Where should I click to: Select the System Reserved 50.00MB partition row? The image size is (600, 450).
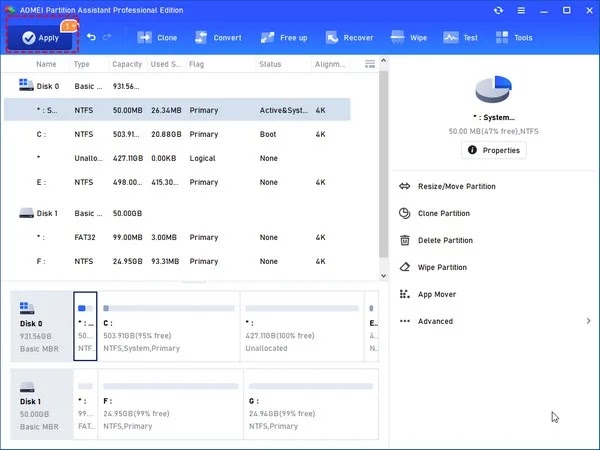tap(177, 110)
